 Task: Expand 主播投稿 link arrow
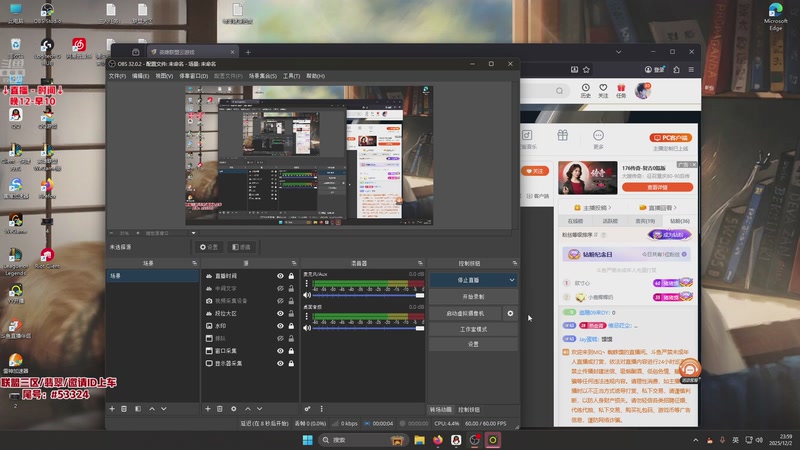pos(610,208)
